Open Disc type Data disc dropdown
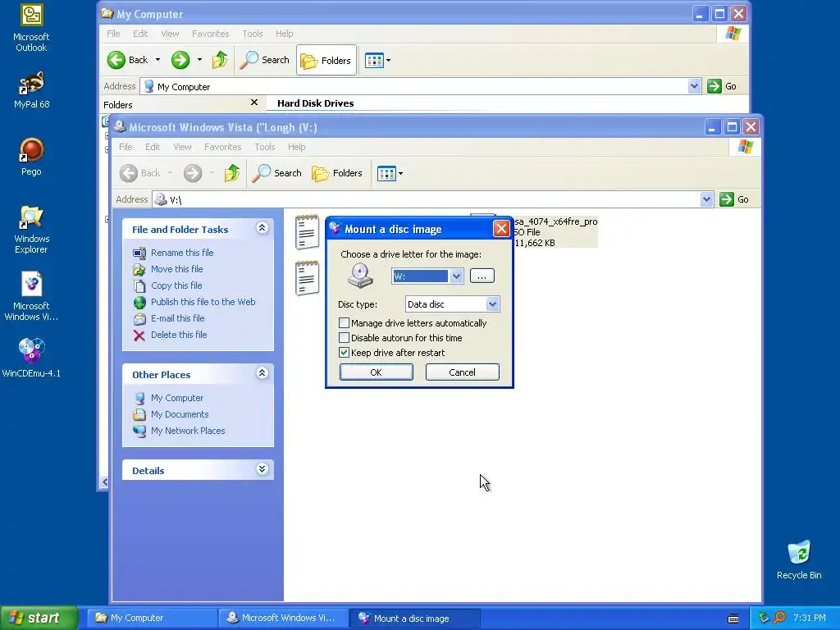 [492, 304]
